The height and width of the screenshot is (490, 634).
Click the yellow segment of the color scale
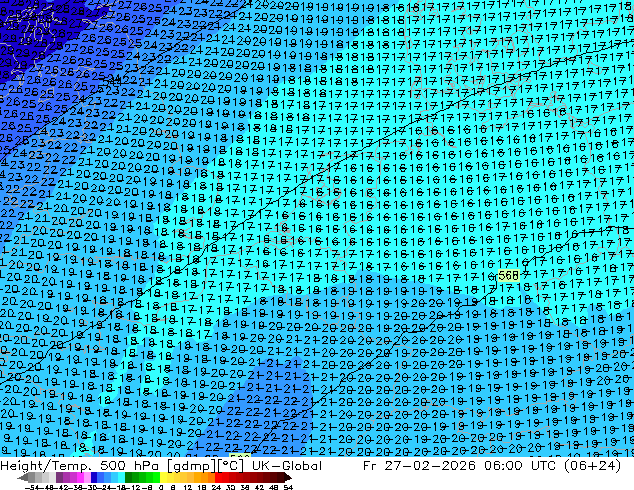pyautogui.click(x=170, y=477)
